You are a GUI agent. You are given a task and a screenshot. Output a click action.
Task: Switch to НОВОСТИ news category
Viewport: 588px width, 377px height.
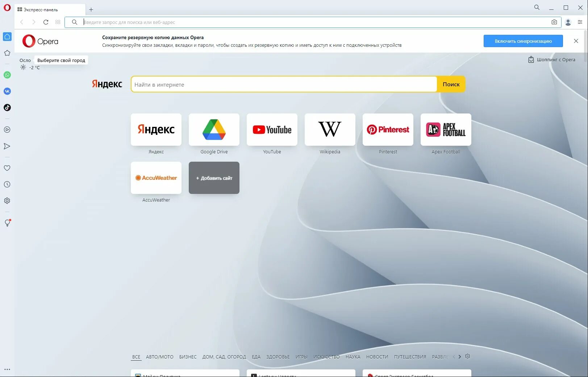point(377,357)
